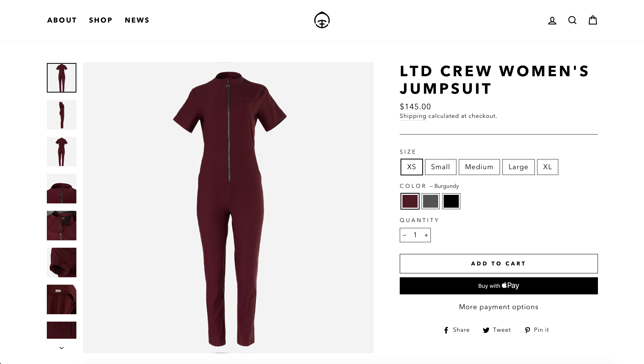Viewport: 644px width, 364px height.
Task: Open the account login icon
Action: [x=552, y=20]
